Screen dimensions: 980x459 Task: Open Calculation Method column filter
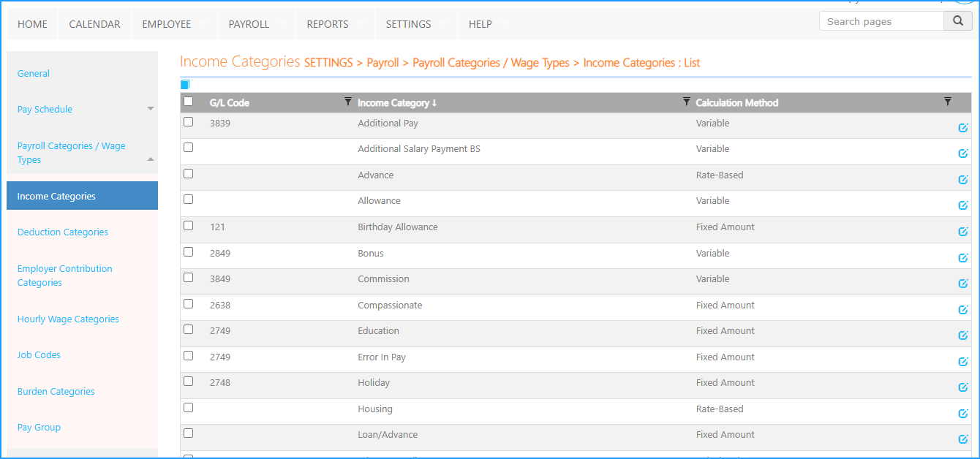pyautogui.click(x=948, y=102)
